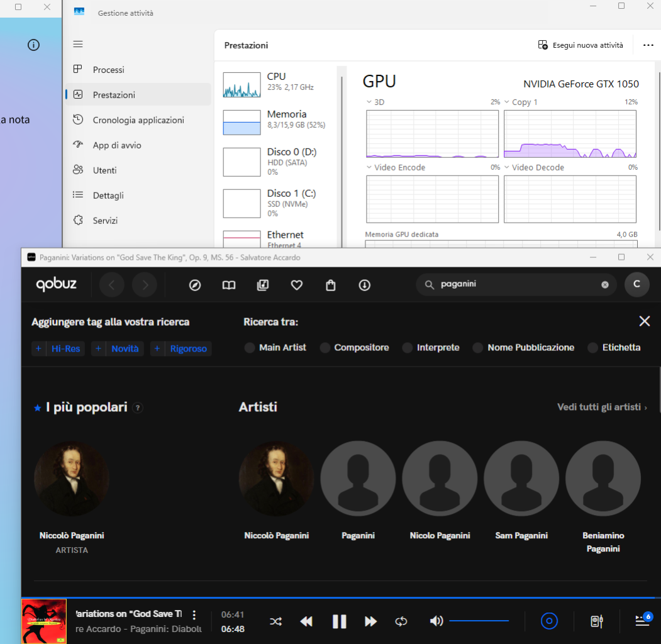This screenshot has height=644, width=661.
Task: Switch to Processi in Task Manager
Action: coord(108,70)
